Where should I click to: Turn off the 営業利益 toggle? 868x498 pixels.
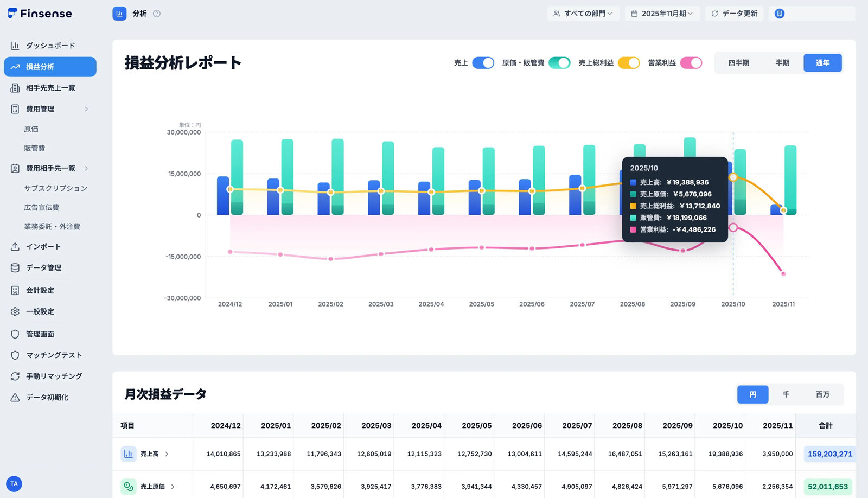click(x=691, y=63)
